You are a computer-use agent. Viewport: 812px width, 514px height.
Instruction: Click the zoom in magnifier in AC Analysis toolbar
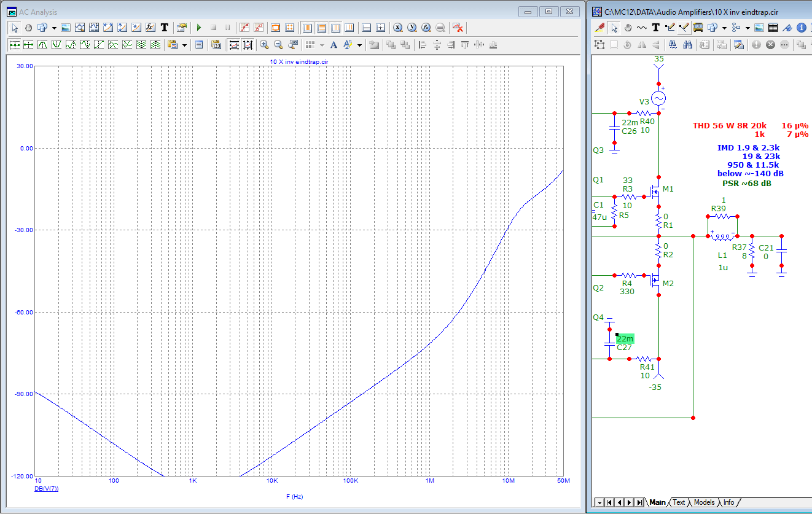pyautogui.click(x=265, y=45)
